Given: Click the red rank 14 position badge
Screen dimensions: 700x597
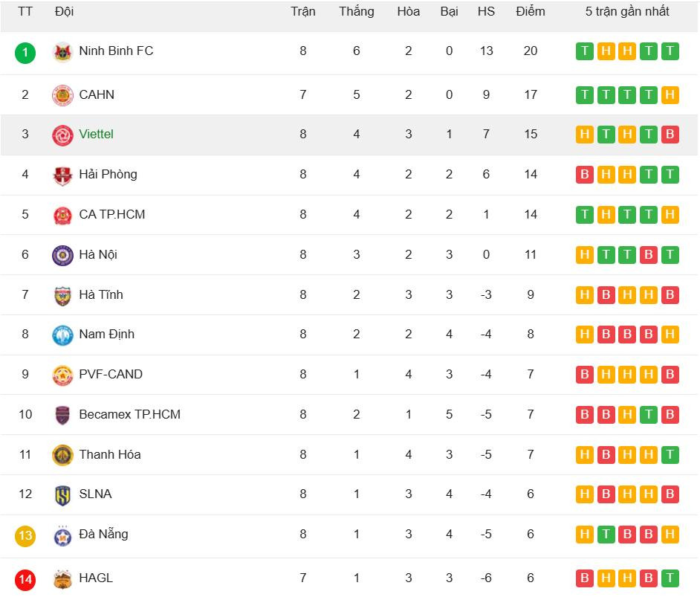Looking at the screenshot, I should pos(25,579).
